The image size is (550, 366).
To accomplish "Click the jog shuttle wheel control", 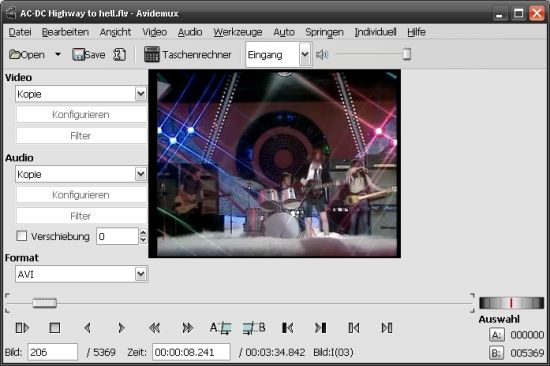I will pos(511,303).
